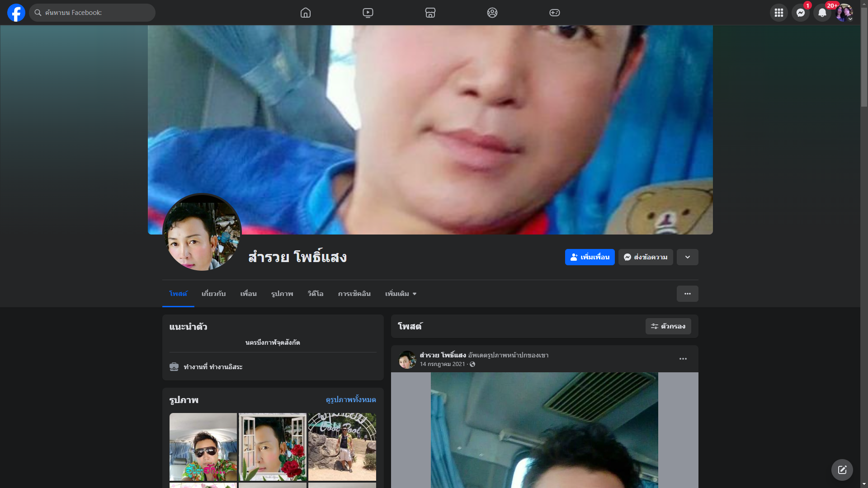Open the ตัวกรอง posts filter
This screenshot has width=868, height=488.
pyautogui.click(x=668, y=326)
